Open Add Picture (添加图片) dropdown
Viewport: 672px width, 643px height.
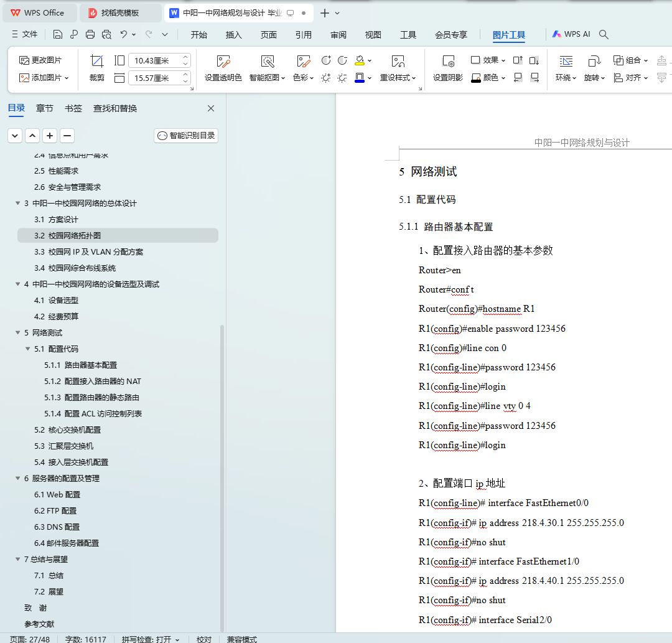[x=44, y=78]
